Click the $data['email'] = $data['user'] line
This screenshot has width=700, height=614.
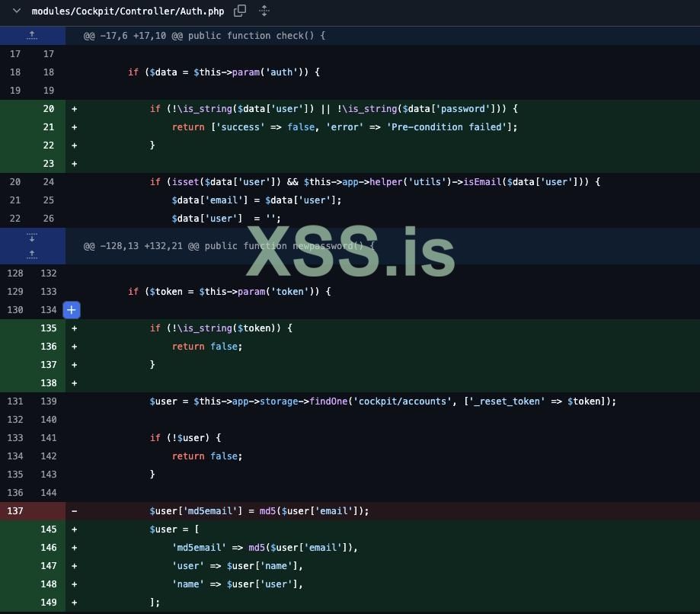(x=257, y=200)
